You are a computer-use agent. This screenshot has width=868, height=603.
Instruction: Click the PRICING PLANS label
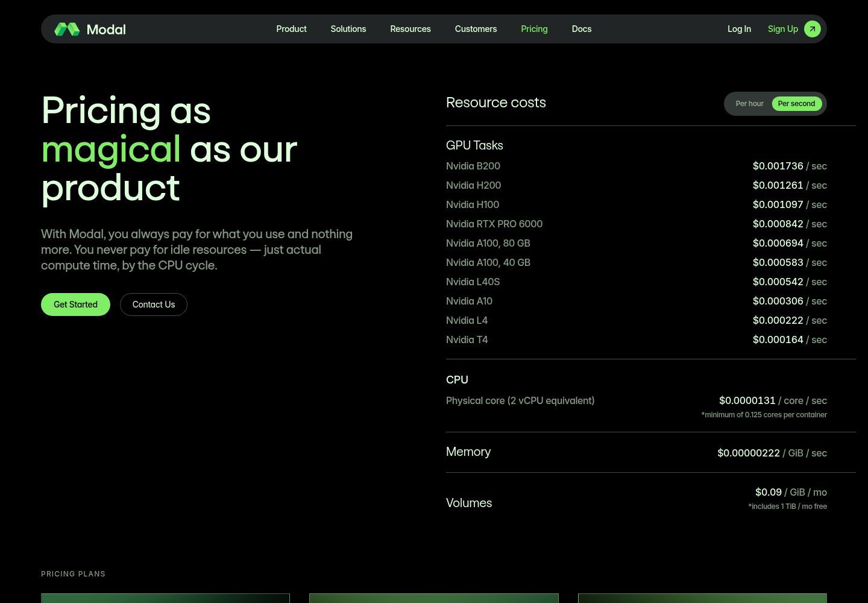(x=73, y=574)
